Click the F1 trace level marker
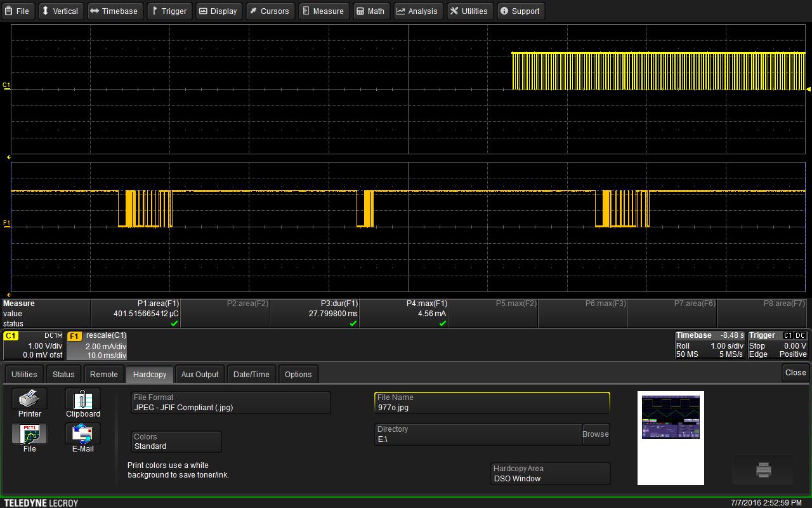 [x=6, y=224]
